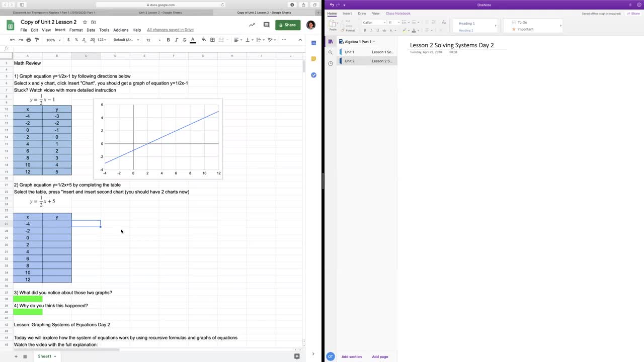The image size is (644, 362).
Task: Click the add sheet plus icon
Action: (16, 356)
